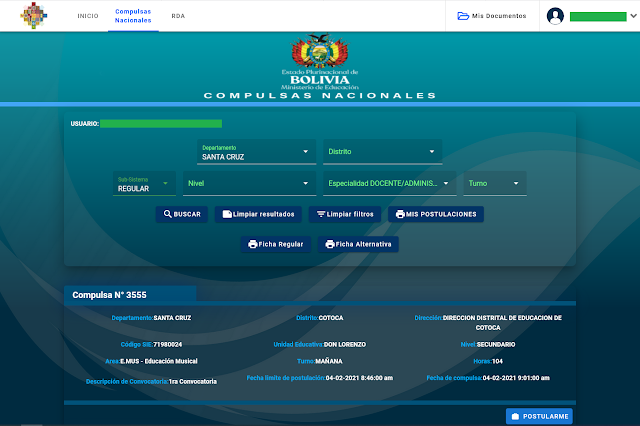Click the user avatar icon

point(555,16)
